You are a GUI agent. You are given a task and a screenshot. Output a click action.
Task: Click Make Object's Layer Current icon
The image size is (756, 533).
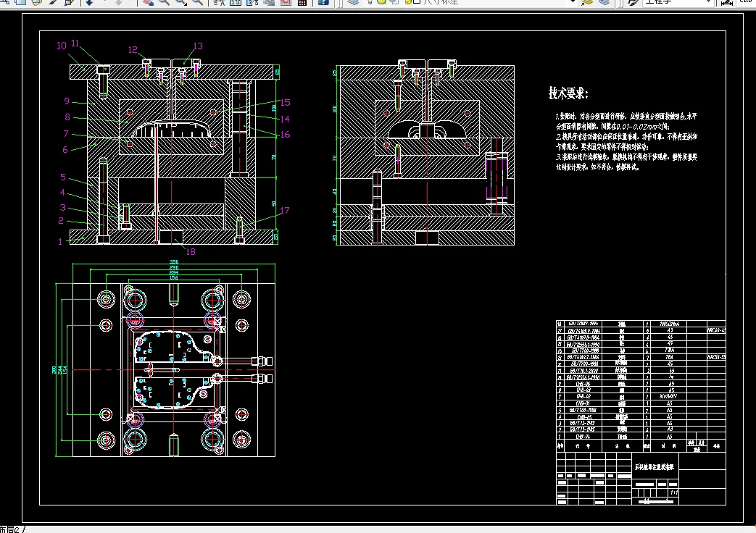[586, 2]
